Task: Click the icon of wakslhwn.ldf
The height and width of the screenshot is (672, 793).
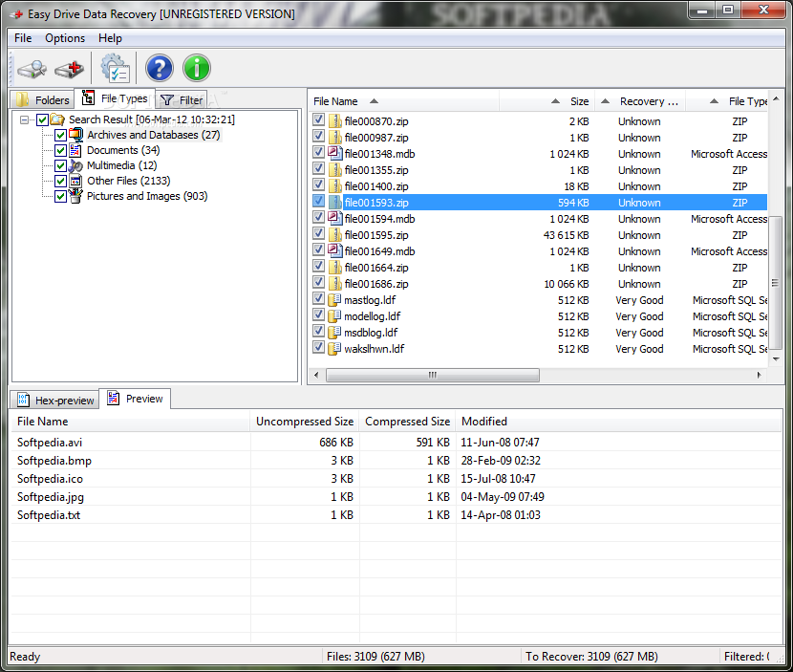Action: (x=334, y=349)
